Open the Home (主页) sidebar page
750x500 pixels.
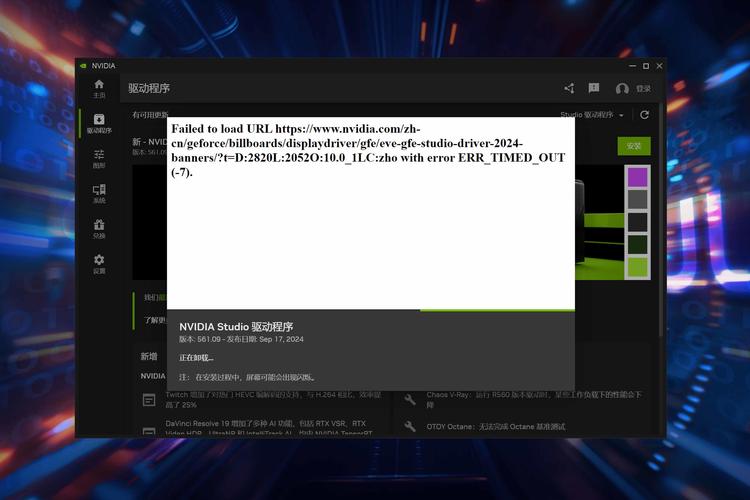pyautogui.click(x=99, y=89)
